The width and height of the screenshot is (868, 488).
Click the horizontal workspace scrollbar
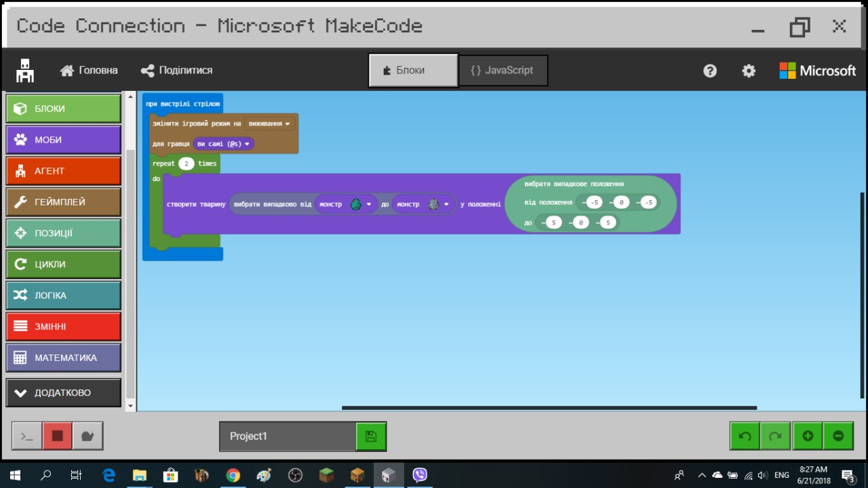(549, 408)
